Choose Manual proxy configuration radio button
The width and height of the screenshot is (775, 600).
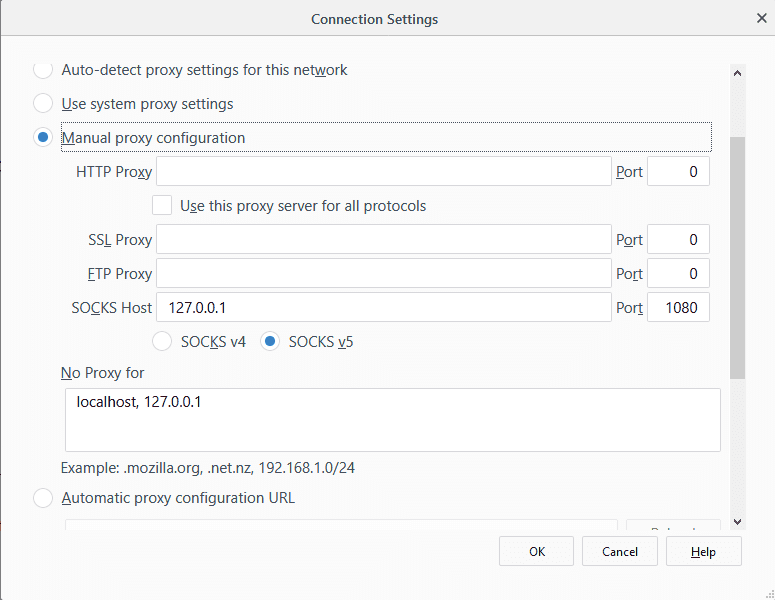[44, 138]
